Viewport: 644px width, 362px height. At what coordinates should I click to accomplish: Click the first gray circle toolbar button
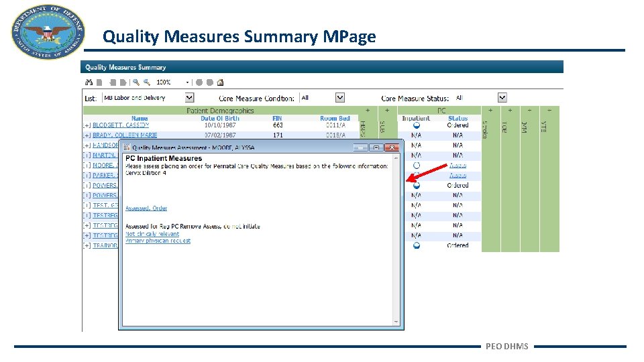pos(199,82)
